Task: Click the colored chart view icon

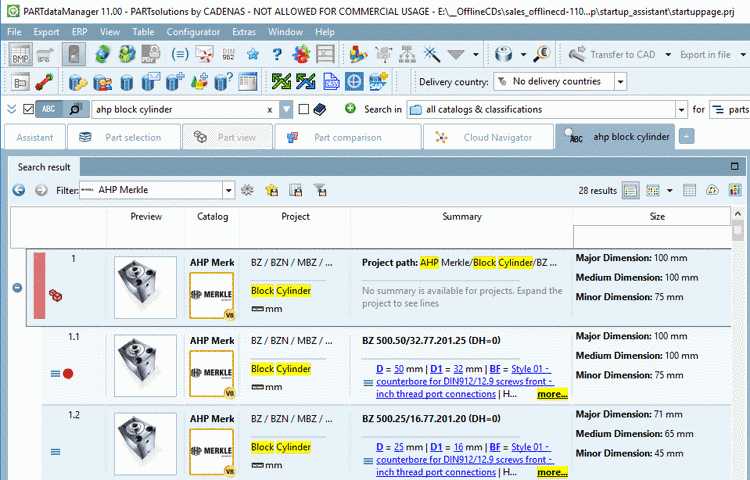Action: point(735,190)
